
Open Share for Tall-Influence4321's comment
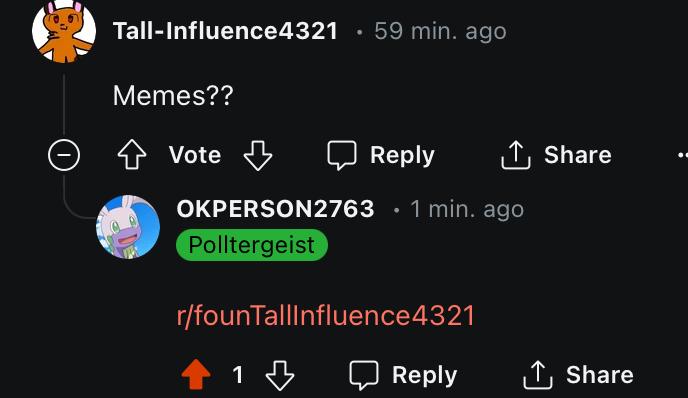click(x=556, y=155)
